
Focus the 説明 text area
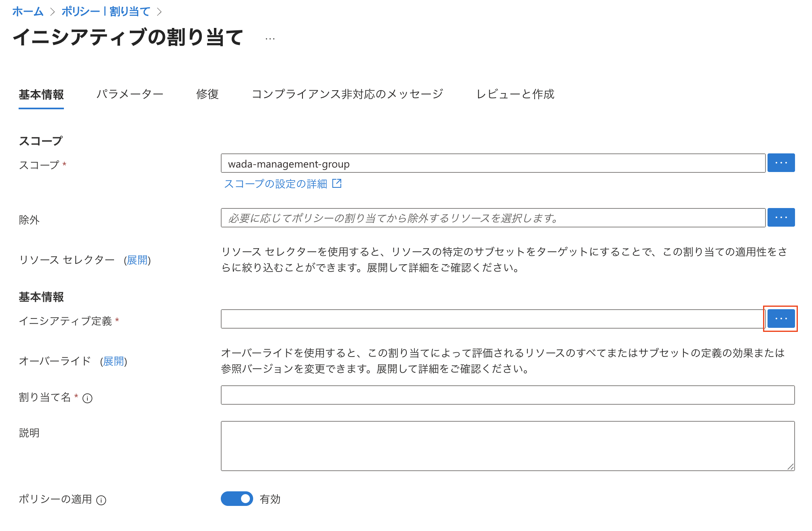coord(508,446)
